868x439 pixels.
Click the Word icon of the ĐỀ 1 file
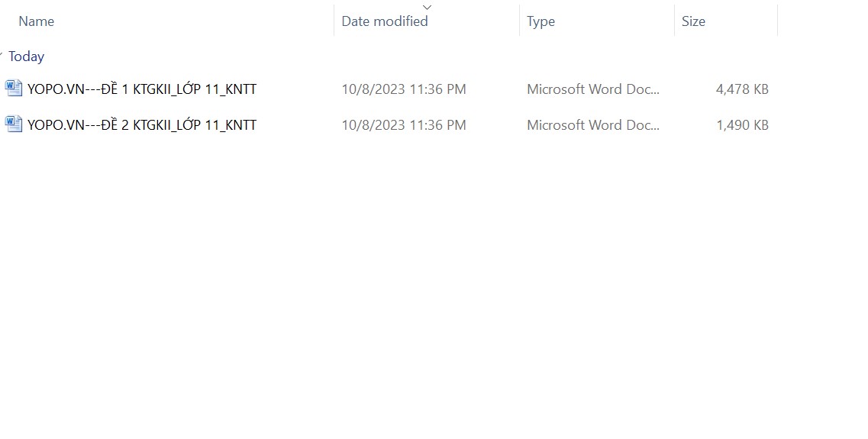pyautogui.click(x=14, y=88)
